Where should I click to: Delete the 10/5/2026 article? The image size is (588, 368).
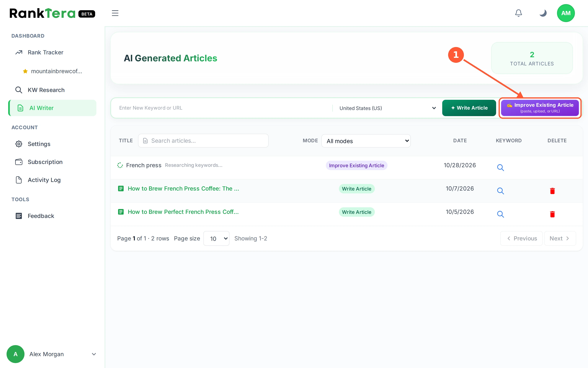coord(552,214)
